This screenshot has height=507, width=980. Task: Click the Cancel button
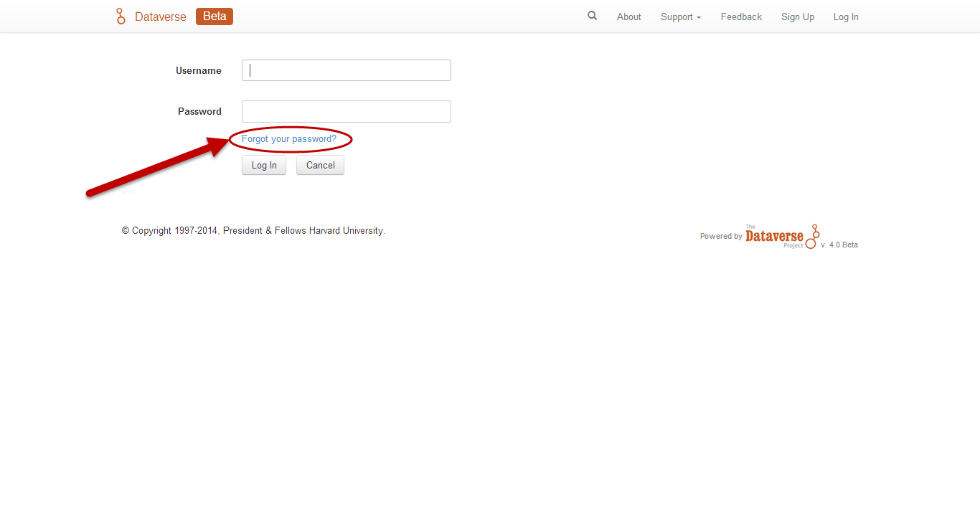(321, 165)
